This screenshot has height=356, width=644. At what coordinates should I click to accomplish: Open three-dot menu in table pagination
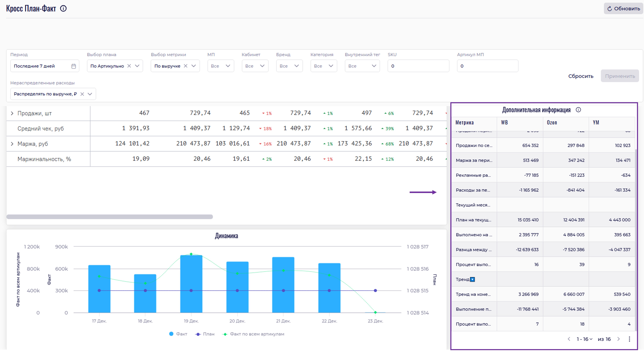[629, 339]
